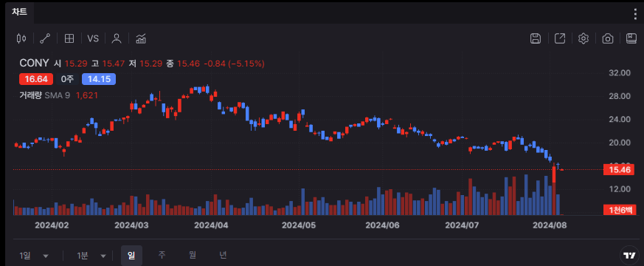644x266 pixels.
Task: Take a chart snapshot with camera icon
Action: 607,38
